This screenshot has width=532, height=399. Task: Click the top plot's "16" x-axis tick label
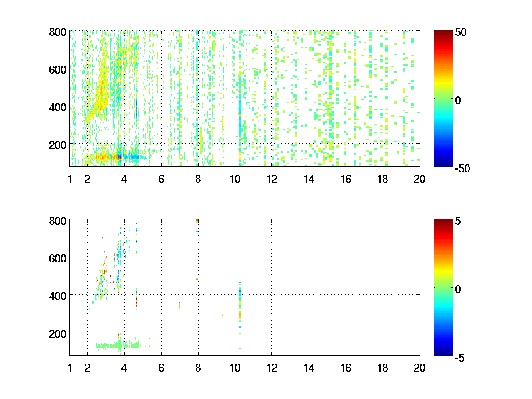point(346,179)
